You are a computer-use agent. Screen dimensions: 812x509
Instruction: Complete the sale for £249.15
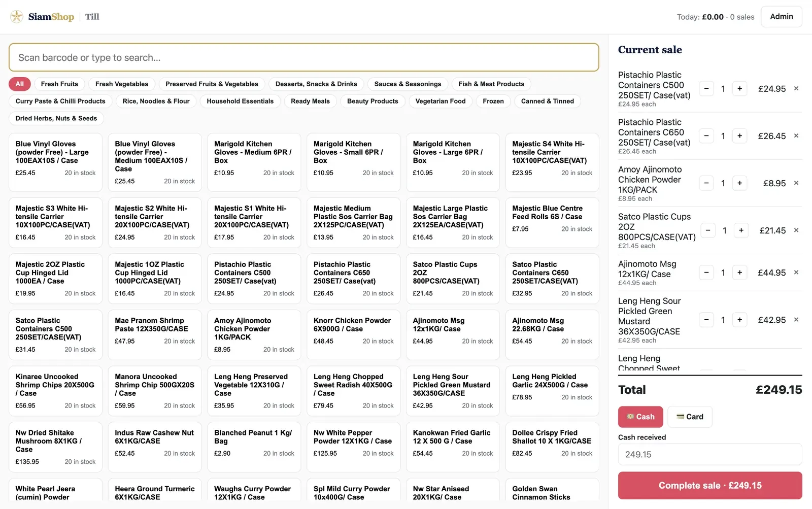coord(710,486)
